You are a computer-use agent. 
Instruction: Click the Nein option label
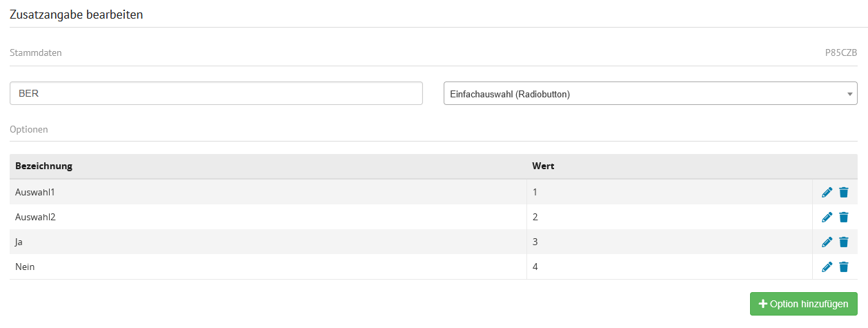click(x=25, y=267)
